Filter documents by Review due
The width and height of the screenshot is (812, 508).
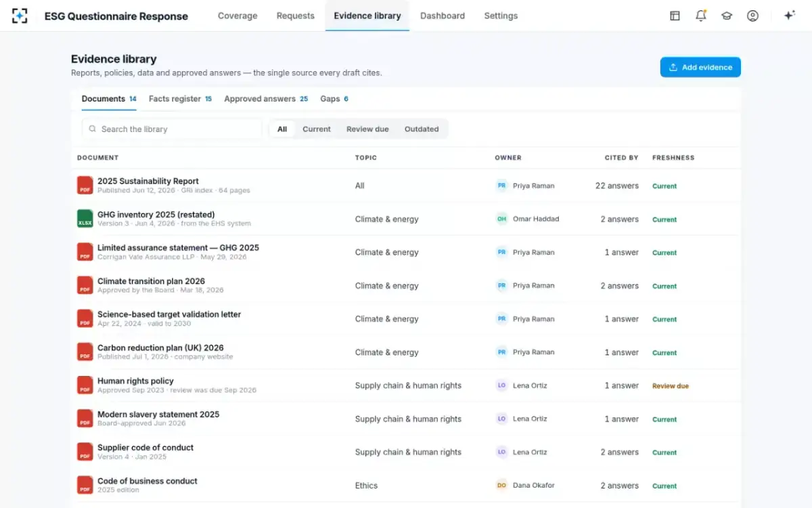367,129
